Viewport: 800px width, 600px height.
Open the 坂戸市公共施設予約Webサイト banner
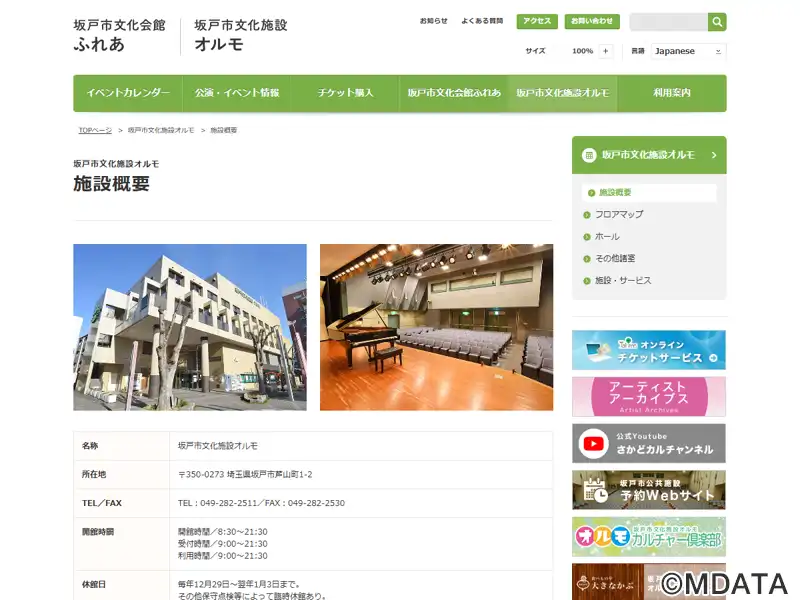click(x=648, y=490)
